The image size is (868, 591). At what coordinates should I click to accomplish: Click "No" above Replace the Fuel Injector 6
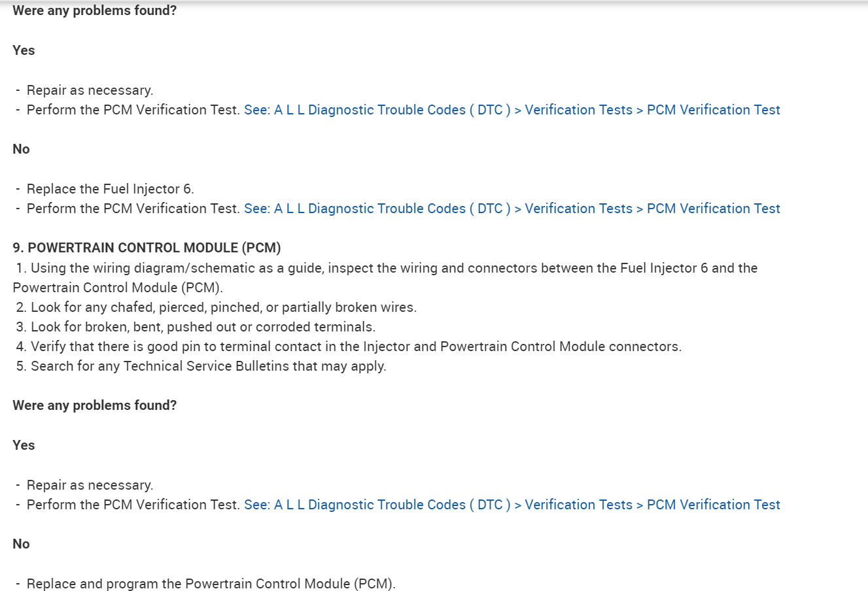coord(21,149)
